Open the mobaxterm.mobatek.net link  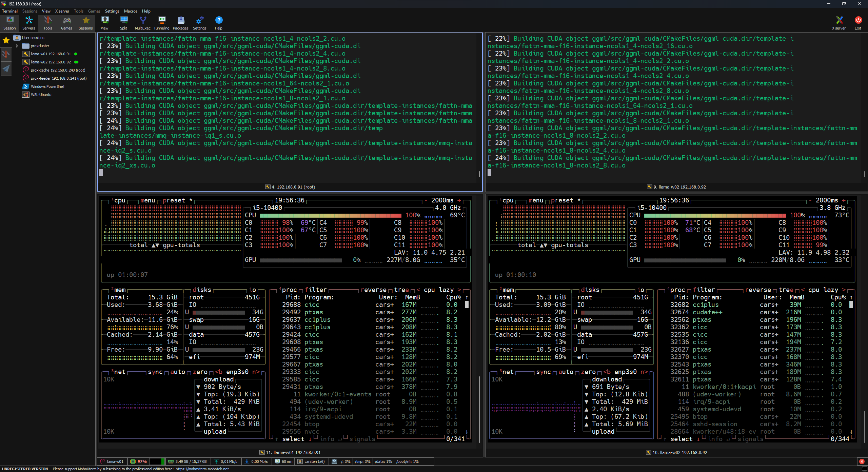202,469
